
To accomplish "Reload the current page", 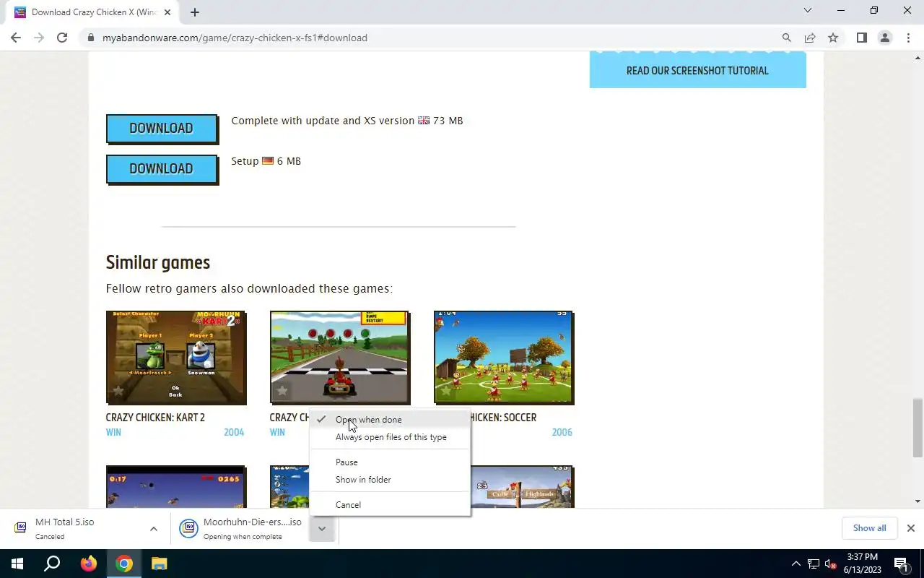I will click(x=62, y=38).
